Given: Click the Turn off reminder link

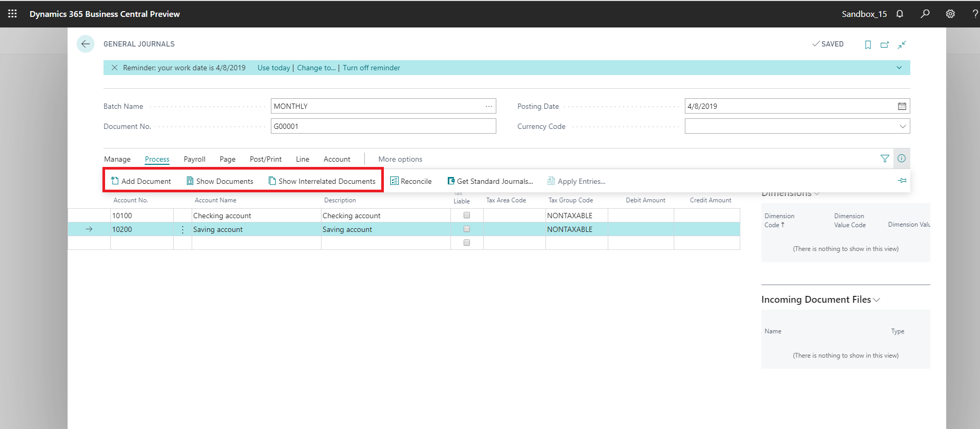Looking at the screenshot, I should (371, 68).
